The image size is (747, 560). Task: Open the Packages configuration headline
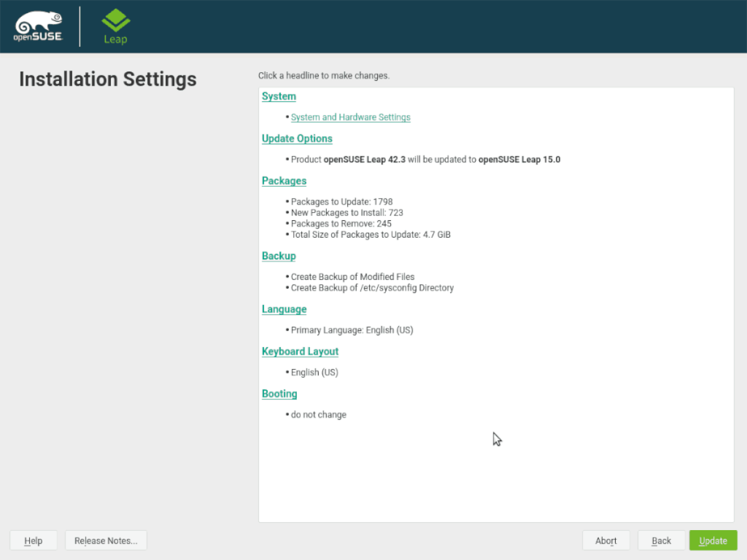pyautogui.click(x=284, y=180)
